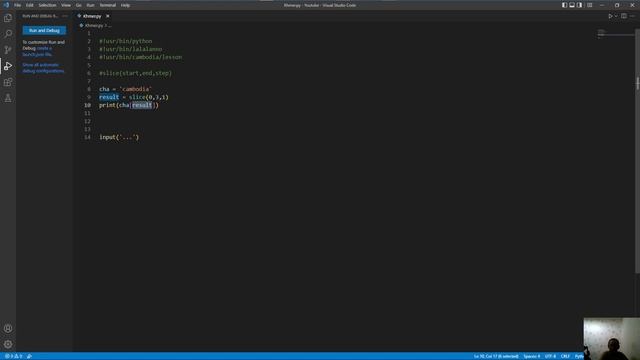The height and width of the screenshot is (360, 640).
Task: Click the #slice(start,end,step) comment line
Action: pos(136,73)
